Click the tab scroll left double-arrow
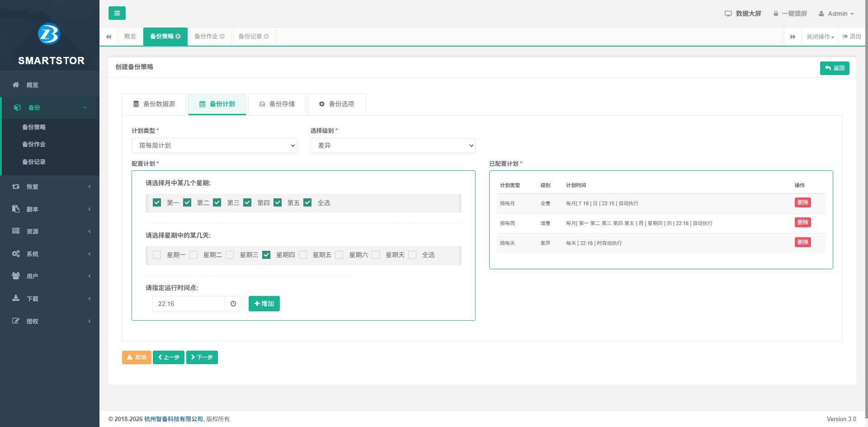868x427 pixels. tap(108, 37)
